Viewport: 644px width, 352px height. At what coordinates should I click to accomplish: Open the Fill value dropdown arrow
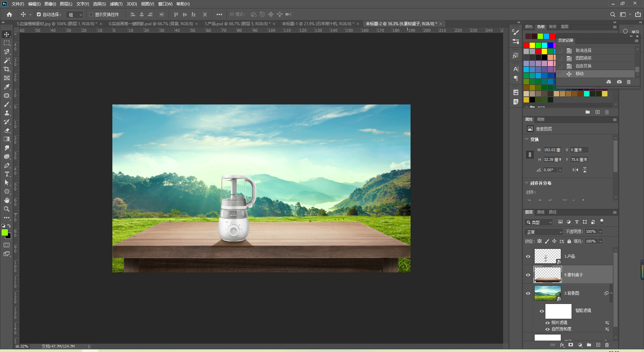point(600,241)
